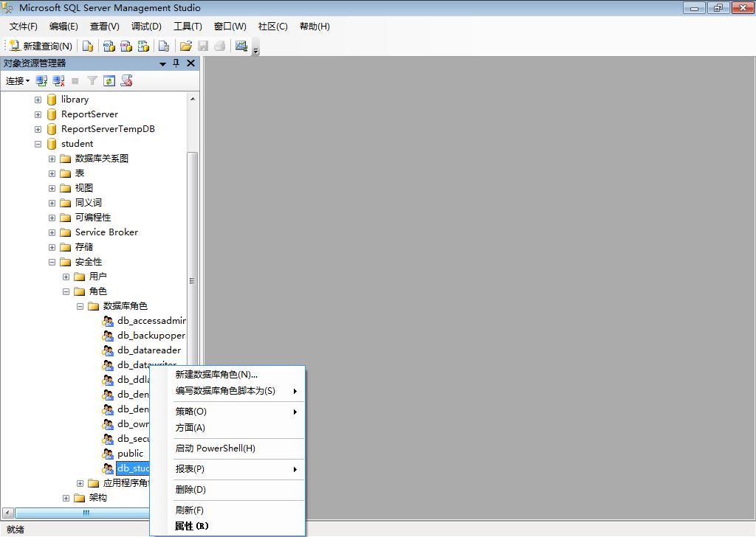The image size is (756, 537).
Task: Open the 窗口(W) menu
Action: tap(230, 27)
